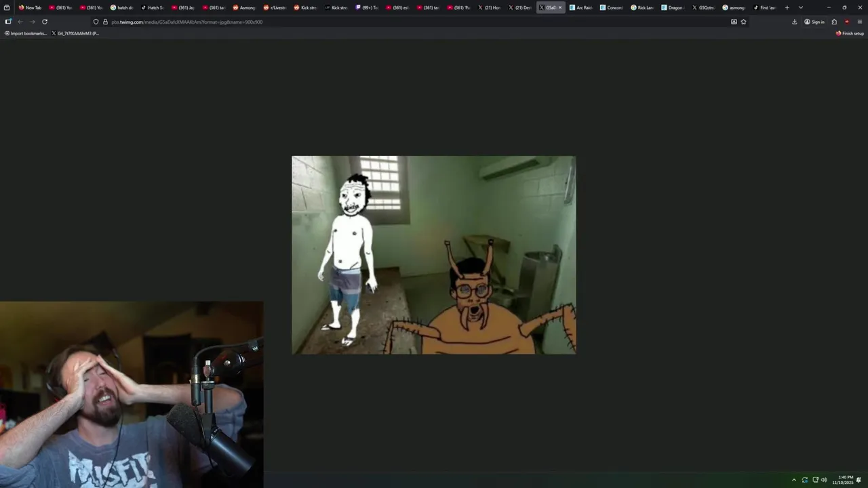The image size is (868, 488).
Task: Open the 1:40 PM clock calendar
Action: 843,480
